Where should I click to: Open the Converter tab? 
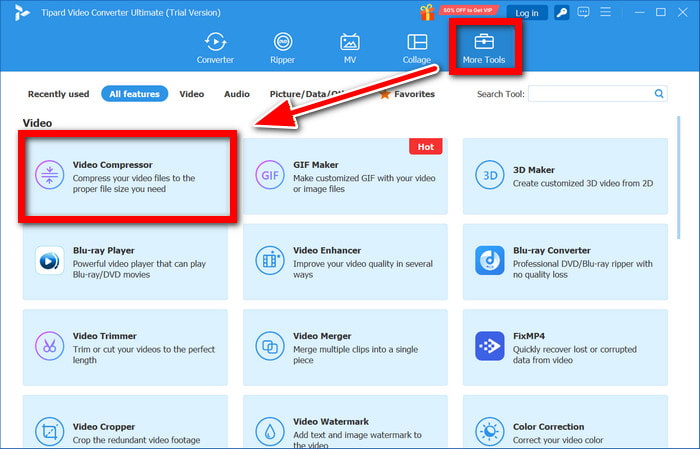(215, 49)
